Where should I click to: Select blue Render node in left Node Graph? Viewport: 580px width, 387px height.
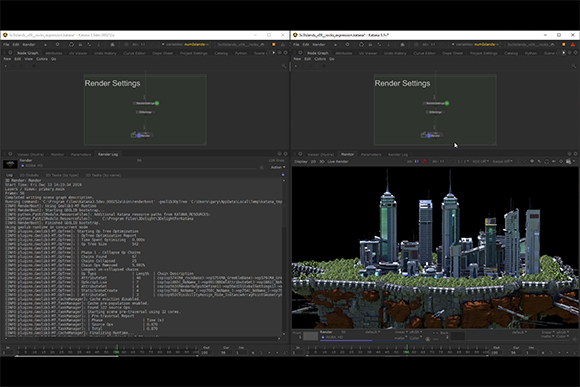pyautogui.click(x=144, y=135)
